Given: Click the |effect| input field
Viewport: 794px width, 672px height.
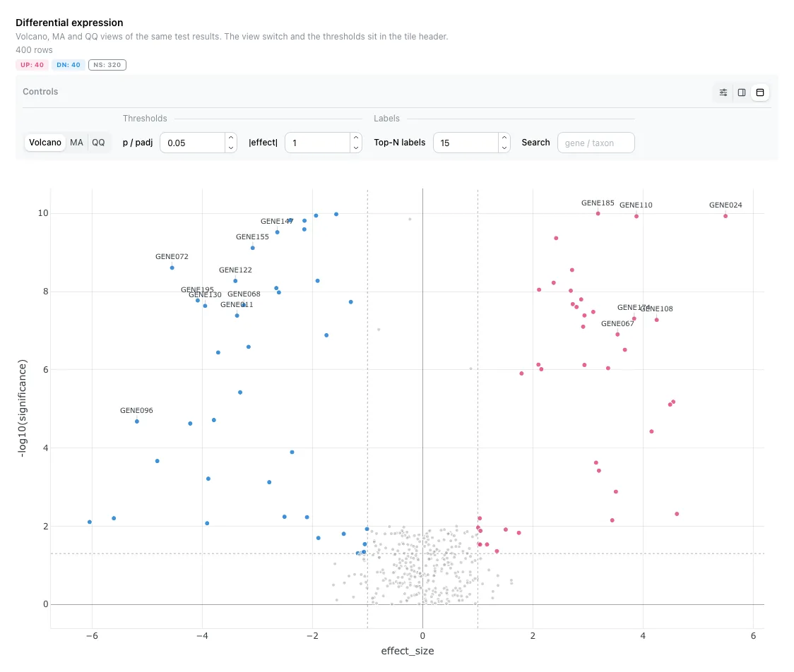Looking at the screenshot, I should [318, 143].
